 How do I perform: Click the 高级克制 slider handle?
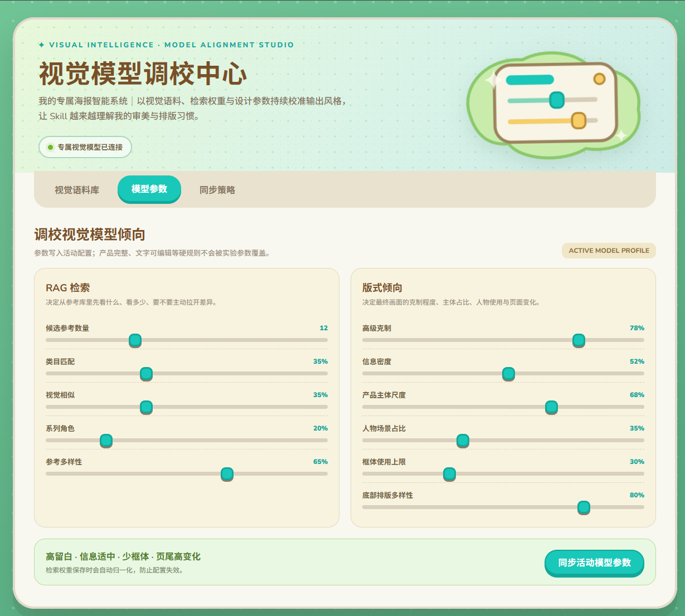(x=579, y=340)
